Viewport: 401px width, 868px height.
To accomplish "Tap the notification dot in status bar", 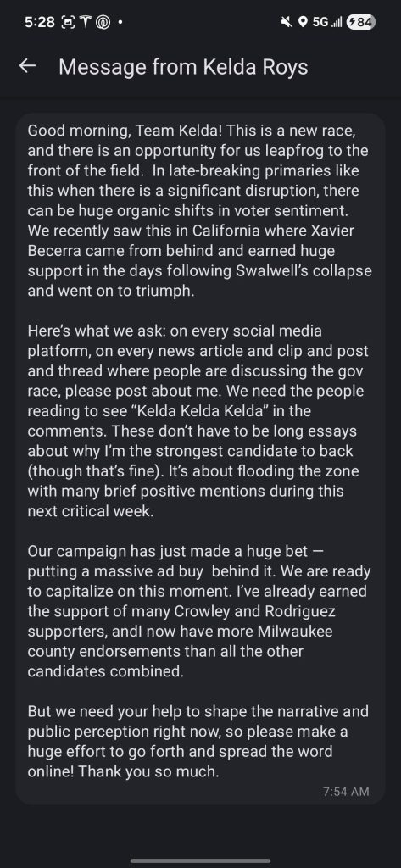I will pyautogui.click(x=120, y=23).
